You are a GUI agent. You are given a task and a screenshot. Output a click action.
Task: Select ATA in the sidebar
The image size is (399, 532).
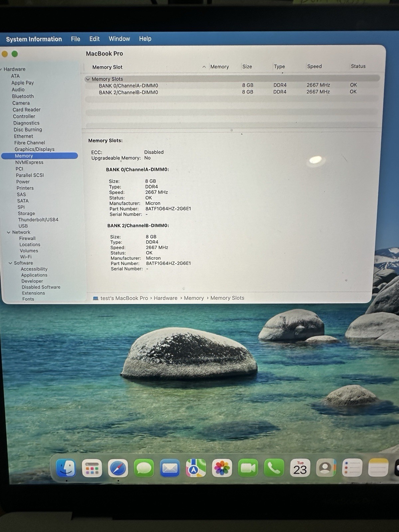point(15,76)
